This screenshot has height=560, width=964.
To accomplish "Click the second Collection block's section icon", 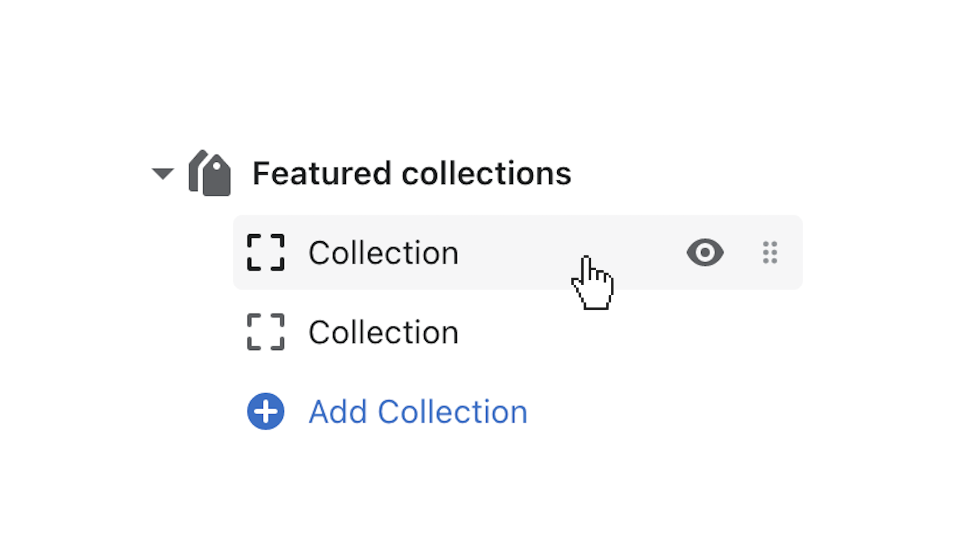I will (x=265, y=332).
